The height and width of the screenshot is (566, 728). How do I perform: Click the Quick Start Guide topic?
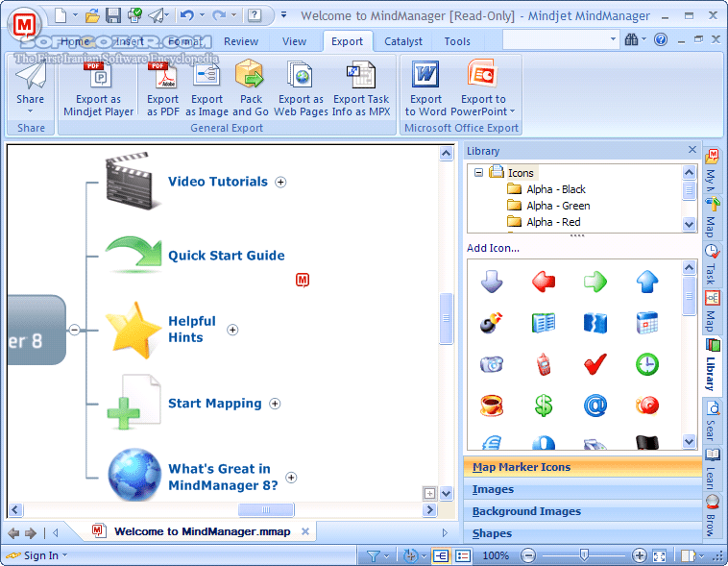[227, 256]
